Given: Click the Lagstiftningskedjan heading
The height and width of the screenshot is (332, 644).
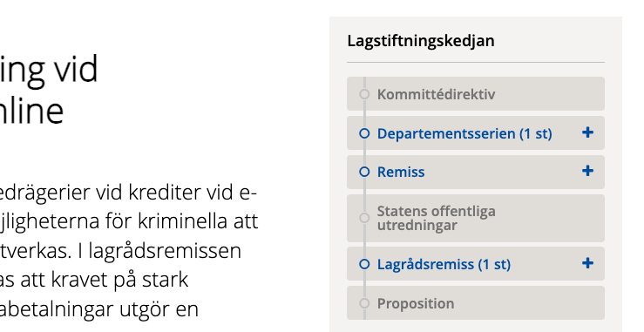Looking at the screenshot, I should click(421, 41).
